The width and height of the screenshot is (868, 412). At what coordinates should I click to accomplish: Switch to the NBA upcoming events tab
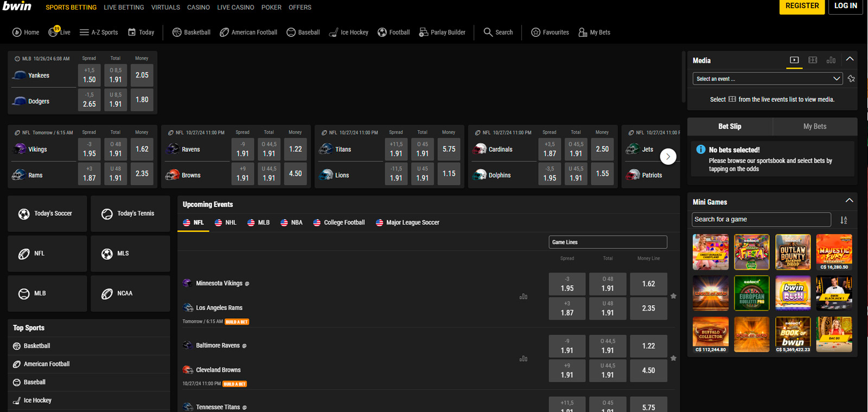point(291,223)
